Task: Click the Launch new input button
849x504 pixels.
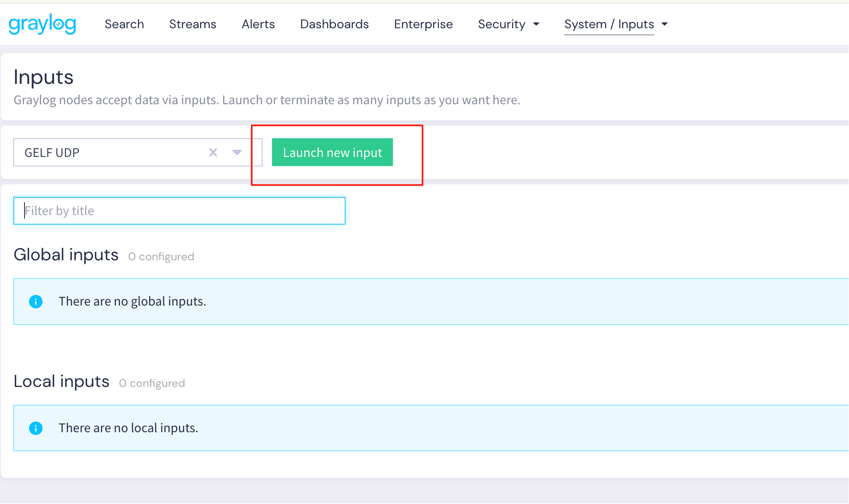Action: pyautogui.click(x=332, y=152)
